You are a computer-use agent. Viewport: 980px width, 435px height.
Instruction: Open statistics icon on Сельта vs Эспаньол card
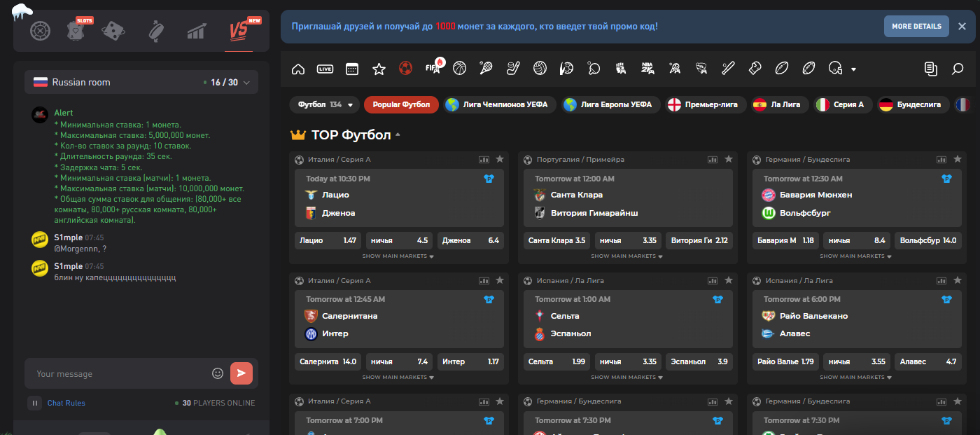[713, 280]
